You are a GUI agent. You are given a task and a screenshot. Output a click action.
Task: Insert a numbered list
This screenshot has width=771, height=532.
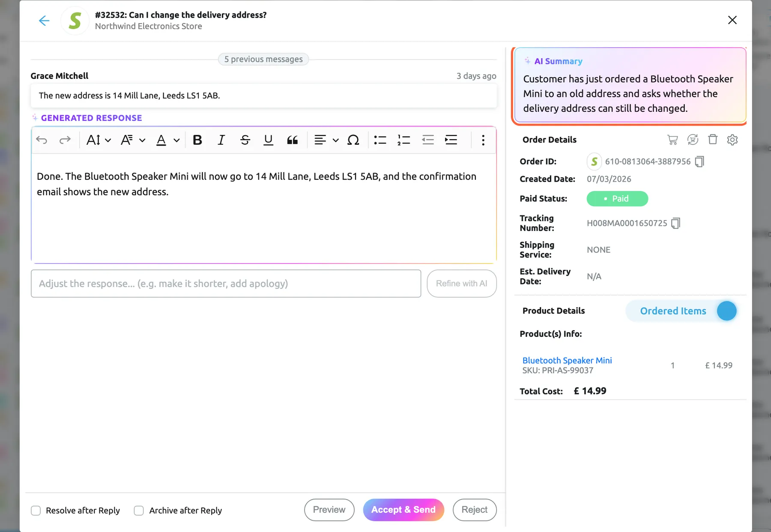(403, 140)
